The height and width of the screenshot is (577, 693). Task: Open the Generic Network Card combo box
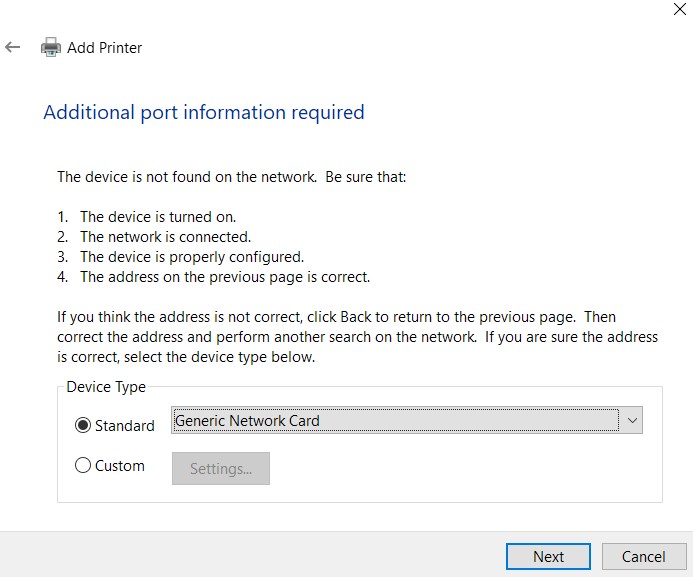pos(407,420)
